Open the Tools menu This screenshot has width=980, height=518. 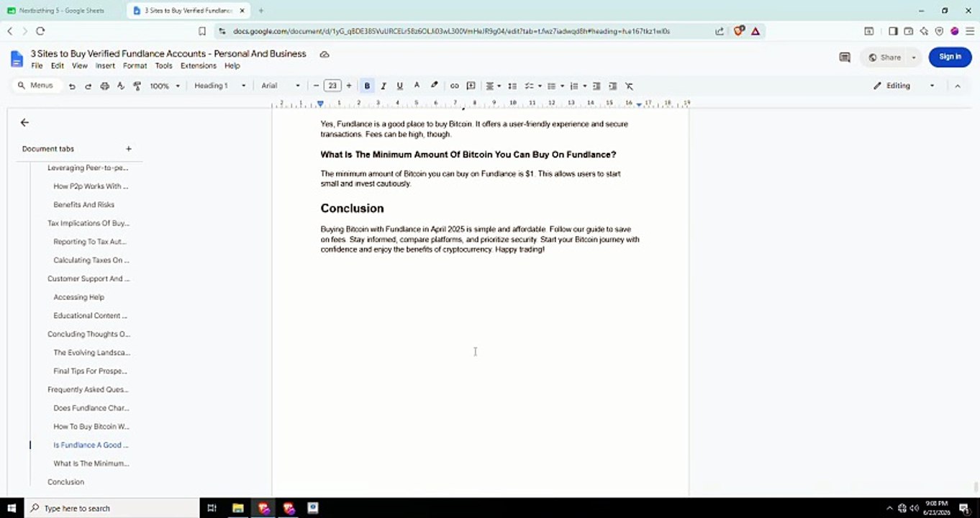tap(164, 65)
